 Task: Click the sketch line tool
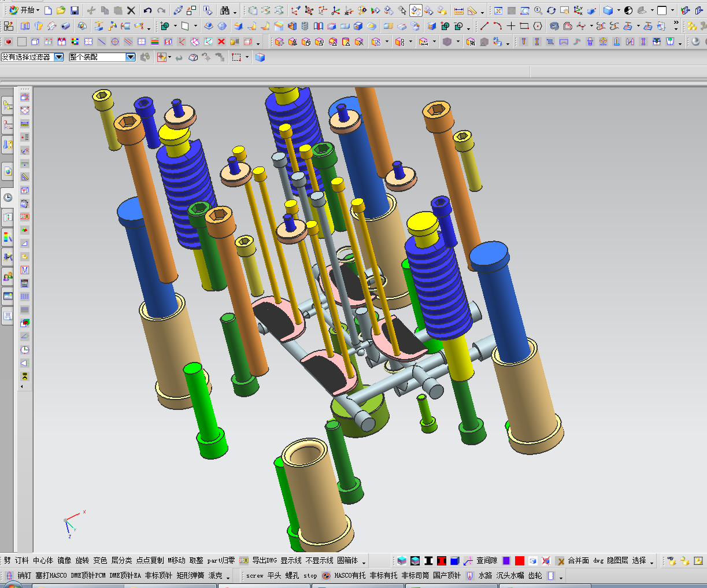[x=484, y=26]
